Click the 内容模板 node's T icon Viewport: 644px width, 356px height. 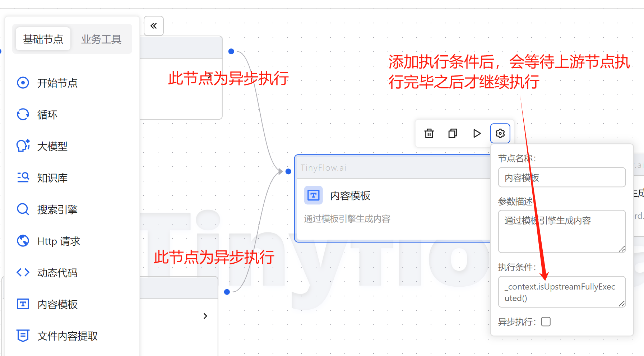314,195
